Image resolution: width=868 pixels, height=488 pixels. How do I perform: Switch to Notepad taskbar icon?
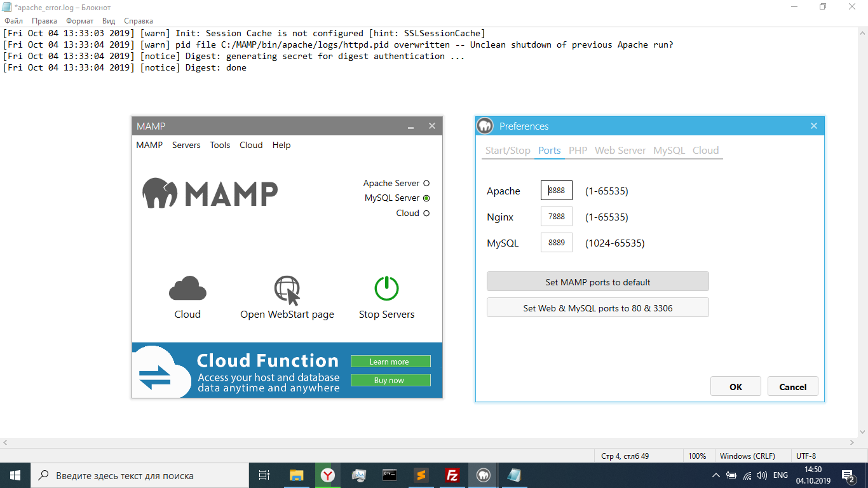tap(514, 475)
